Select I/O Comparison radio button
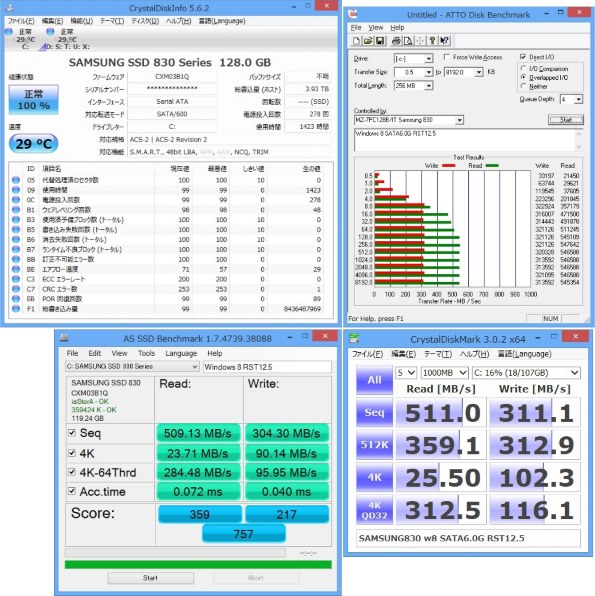This screenshot has height=596, width=595. point(524,68)
